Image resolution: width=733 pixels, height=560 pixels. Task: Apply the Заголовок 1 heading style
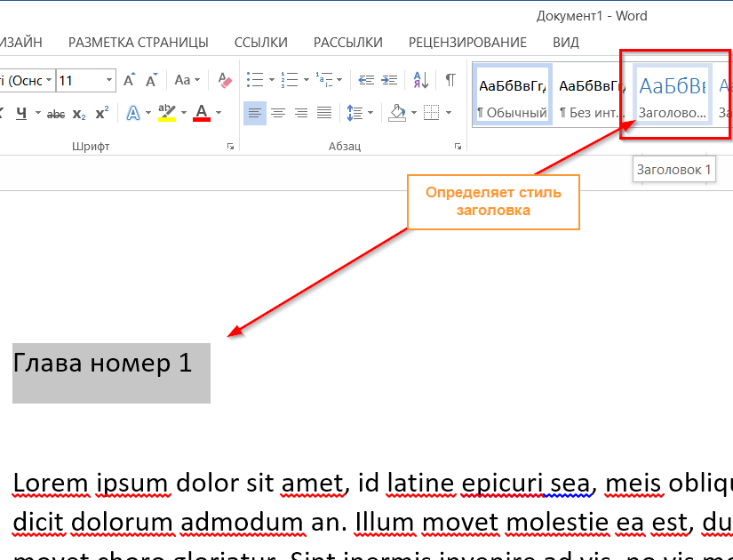(x=673, y=94)
